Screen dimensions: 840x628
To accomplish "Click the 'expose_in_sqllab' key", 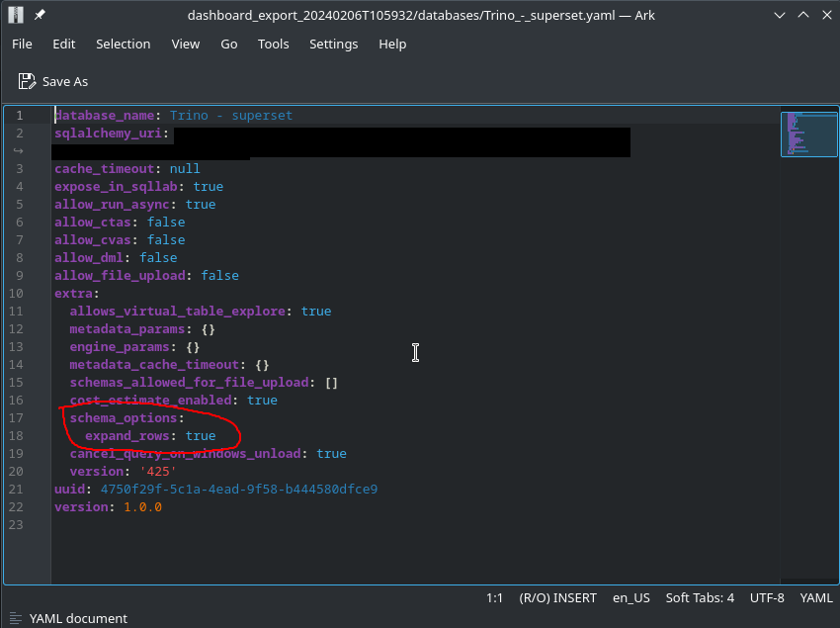I will pyautogui.click(x=116, y=187).
